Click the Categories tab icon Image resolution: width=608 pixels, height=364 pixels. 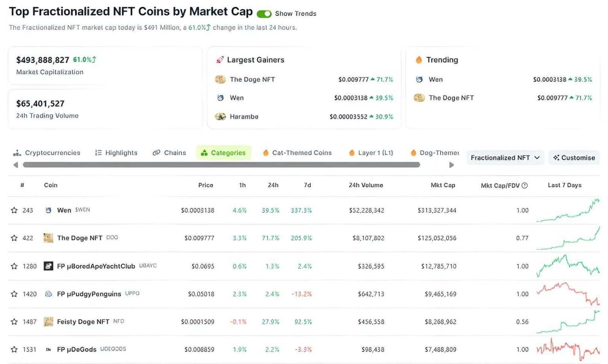tap(205, 152)
